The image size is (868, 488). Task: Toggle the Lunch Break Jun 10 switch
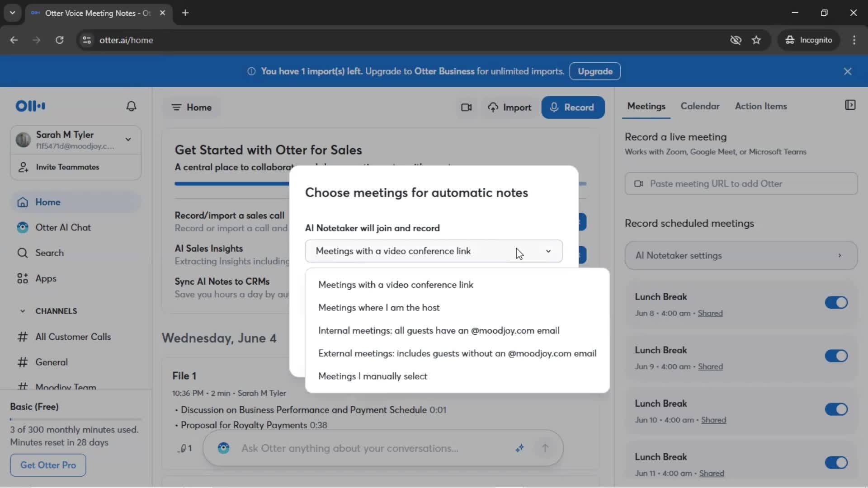tap(836, 409)
